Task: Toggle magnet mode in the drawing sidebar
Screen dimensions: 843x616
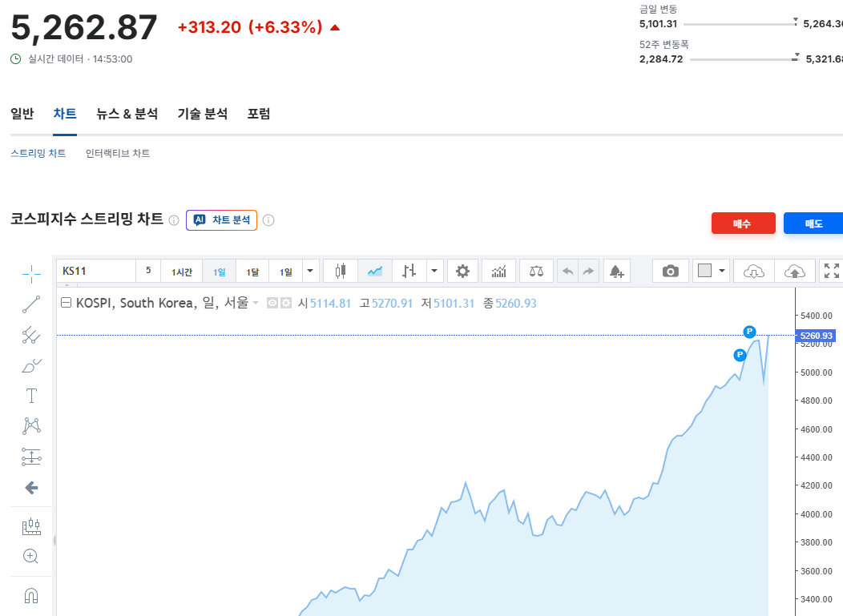Action: pos(31,596)
